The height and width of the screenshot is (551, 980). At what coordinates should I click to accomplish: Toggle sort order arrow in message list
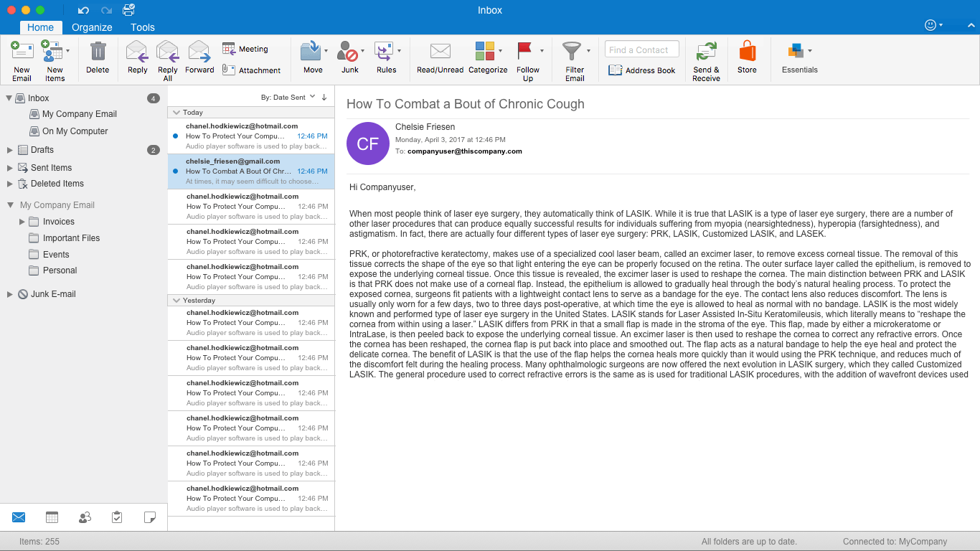coord(324,98)
